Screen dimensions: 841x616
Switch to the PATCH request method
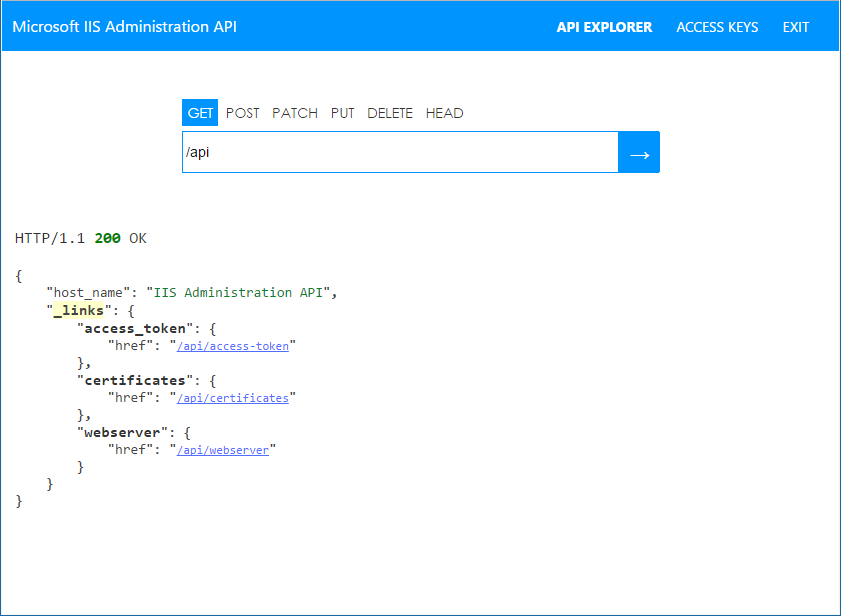(x=294, y=113)
